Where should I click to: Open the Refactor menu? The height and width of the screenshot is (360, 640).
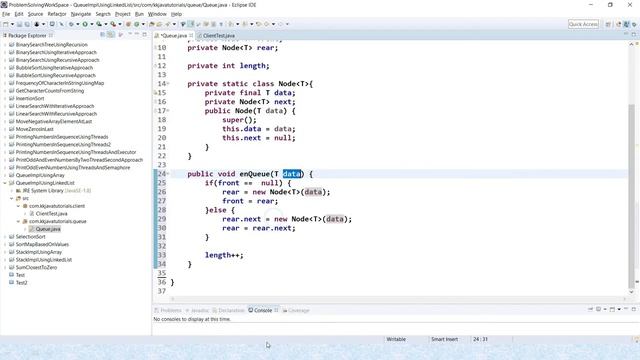(x=57, y=14)
